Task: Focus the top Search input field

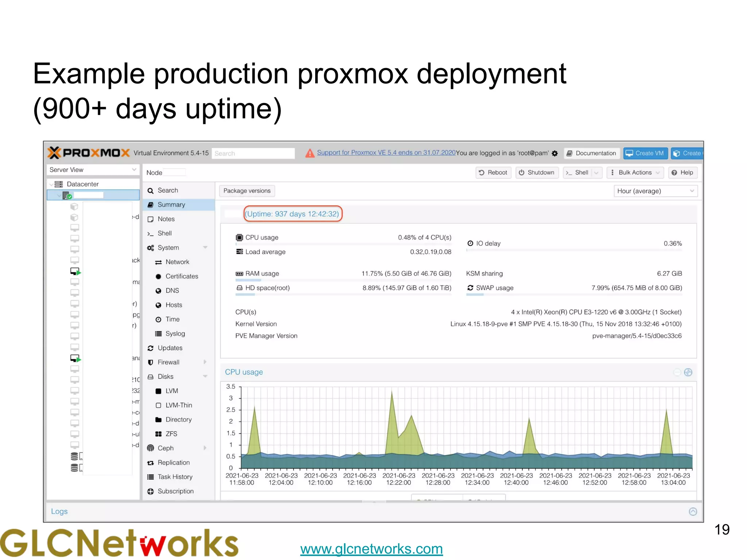Action: tap(253, 153)
